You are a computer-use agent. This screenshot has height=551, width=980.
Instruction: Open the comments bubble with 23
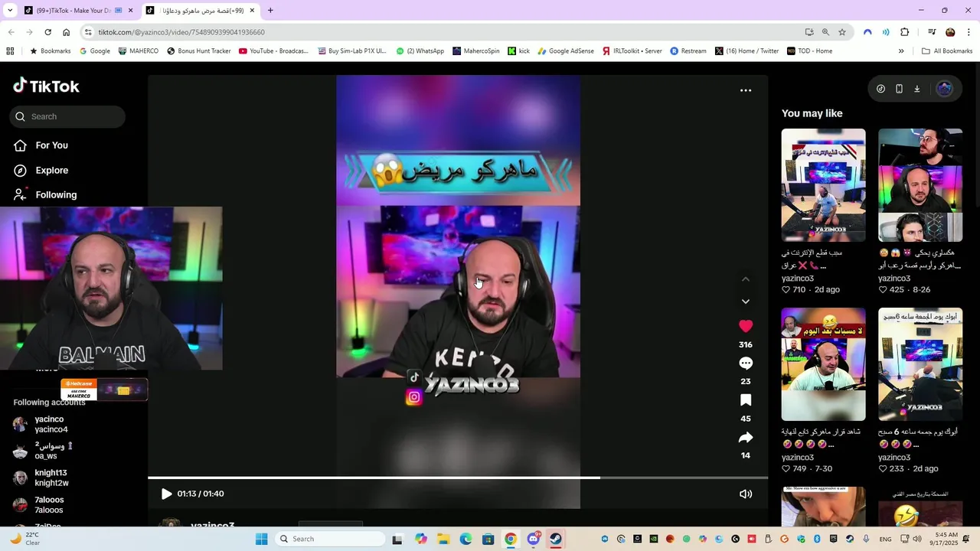click(x=746, y=364)
